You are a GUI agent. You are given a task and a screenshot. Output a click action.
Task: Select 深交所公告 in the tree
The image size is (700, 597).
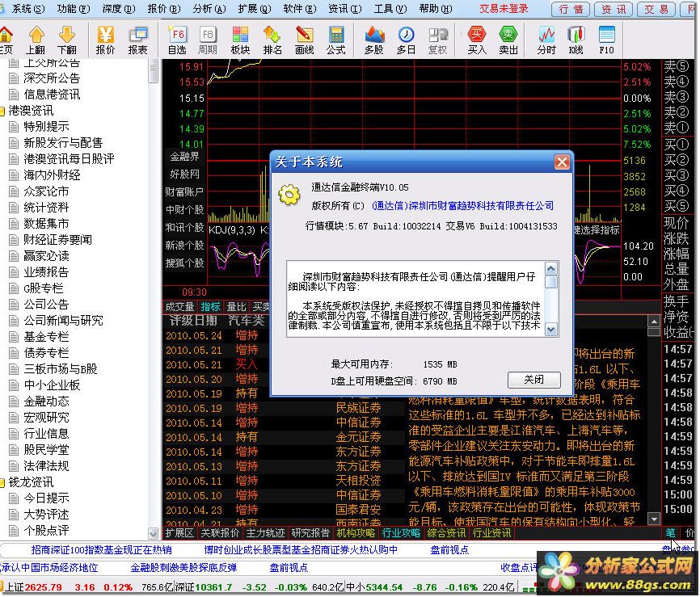[52, 78]
